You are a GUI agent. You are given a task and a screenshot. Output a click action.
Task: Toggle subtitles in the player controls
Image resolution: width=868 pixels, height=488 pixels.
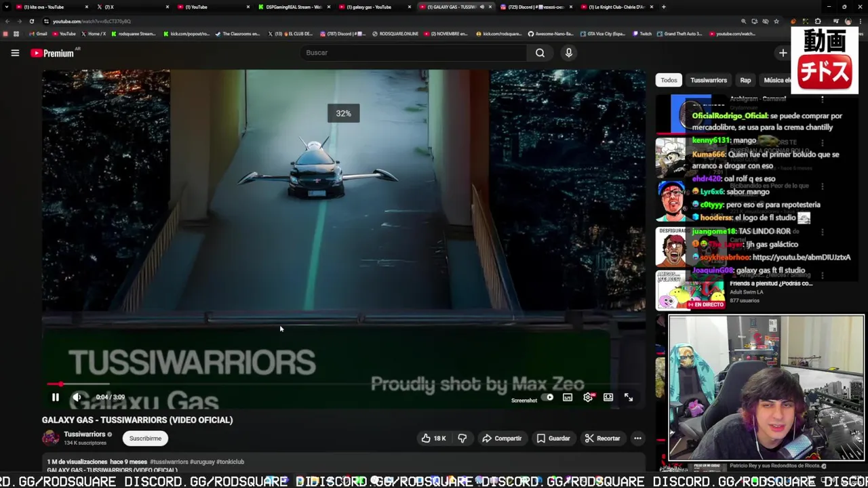(568, 397)
